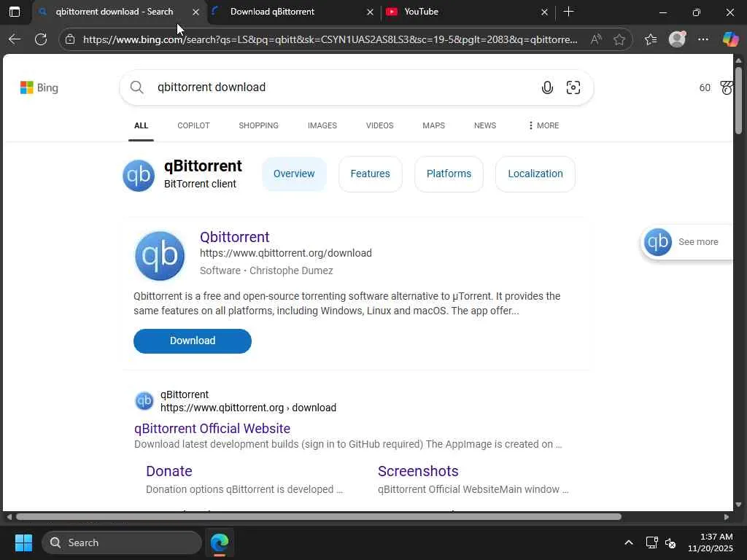The height and width of the screenshot is (560, 747).
Task: Go to Bing home via logo
Action: point(39,87)
